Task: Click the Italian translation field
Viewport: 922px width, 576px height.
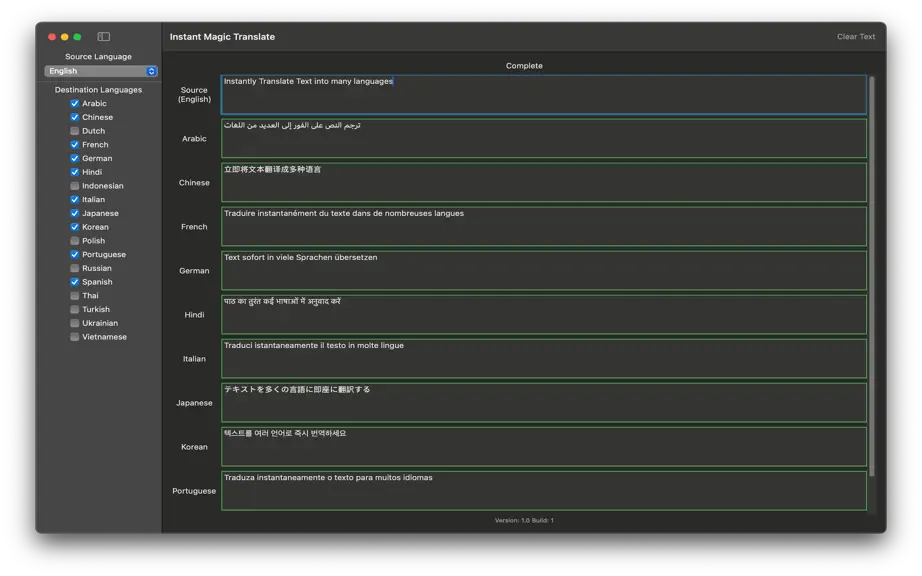Action: 543,359
